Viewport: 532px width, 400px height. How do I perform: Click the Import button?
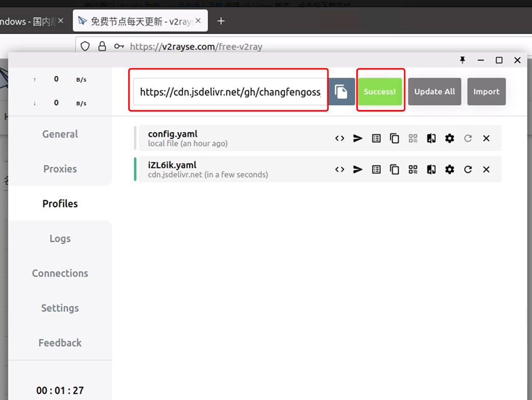click(487, 92)
